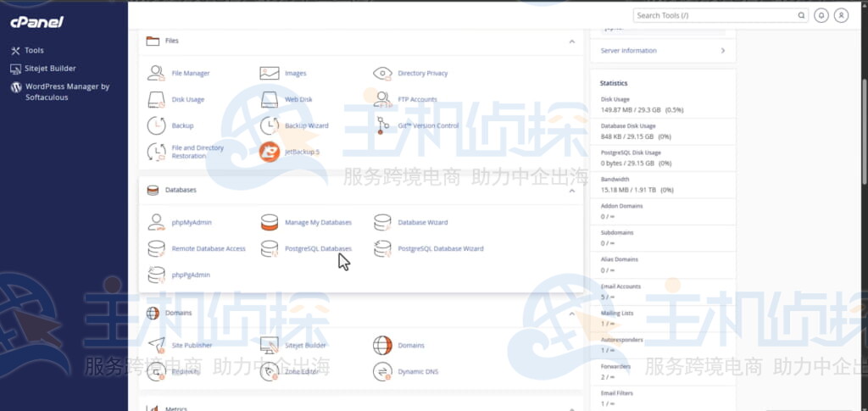Open the Dynamic DNS link
This screenshot has width=868, height=411.
click(x=418, y=372)
